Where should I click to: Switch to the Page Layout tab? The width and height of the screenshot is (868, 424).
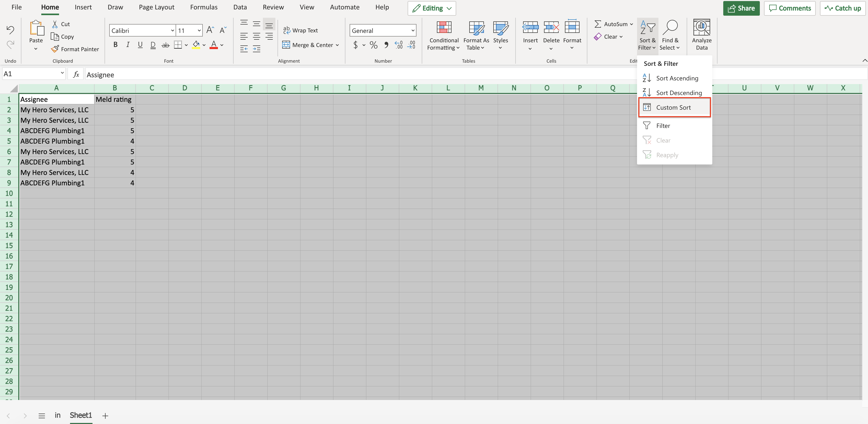156,7
